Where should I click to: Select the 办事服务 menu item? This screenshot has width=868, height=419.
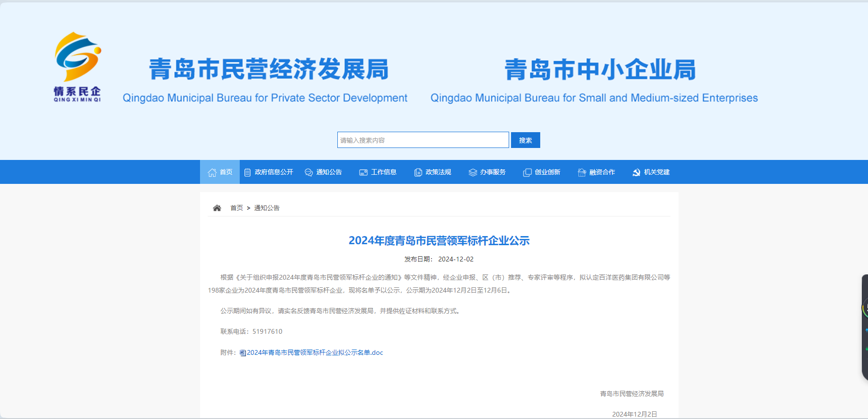click(492, 172)
